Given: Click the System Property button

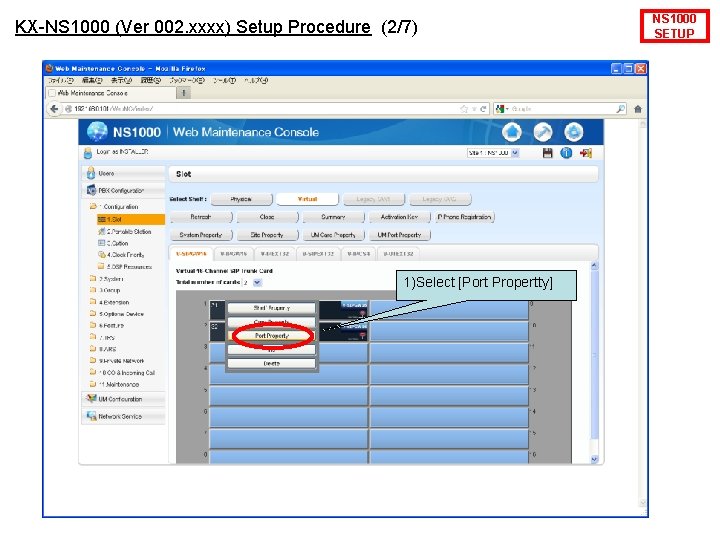Looking at the screenshot, I should [201, 235].
